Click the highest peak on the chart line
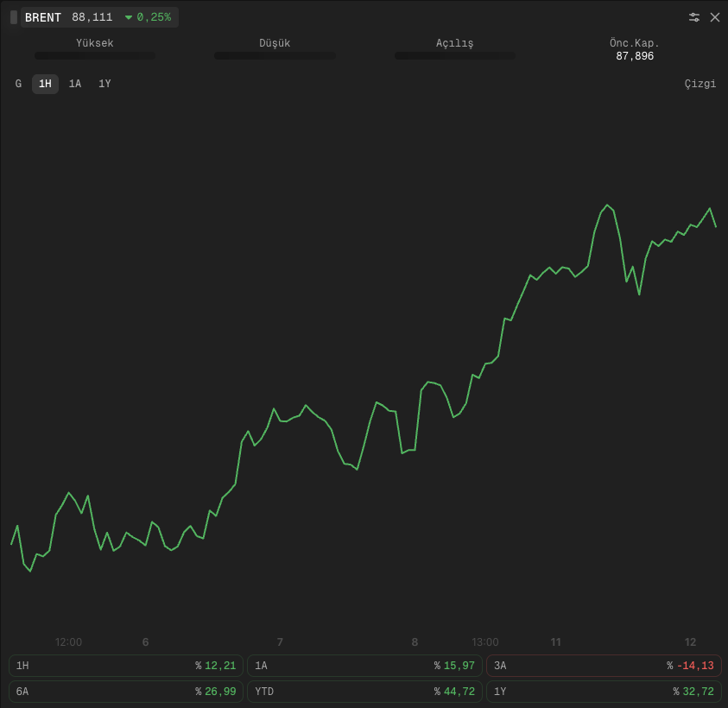Image resolution: width=728 pixels, height=708 pixels. [607, 205]
